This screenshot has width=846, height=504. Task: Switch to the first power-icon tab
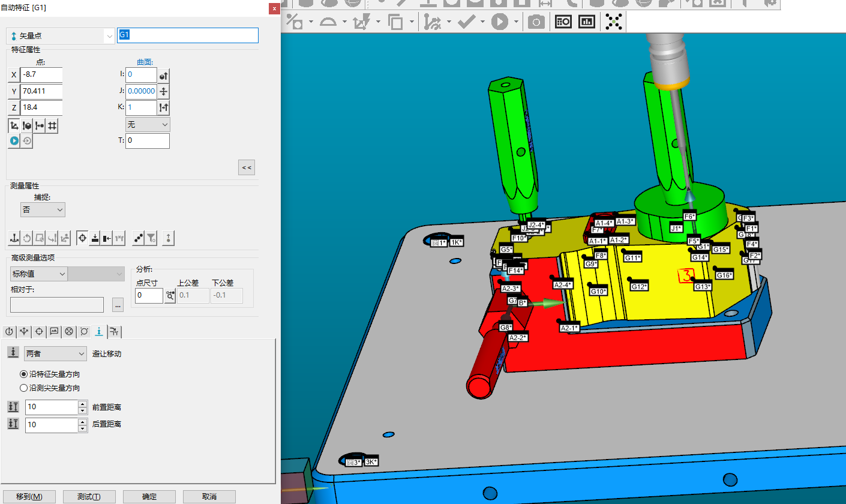[10, 331]
